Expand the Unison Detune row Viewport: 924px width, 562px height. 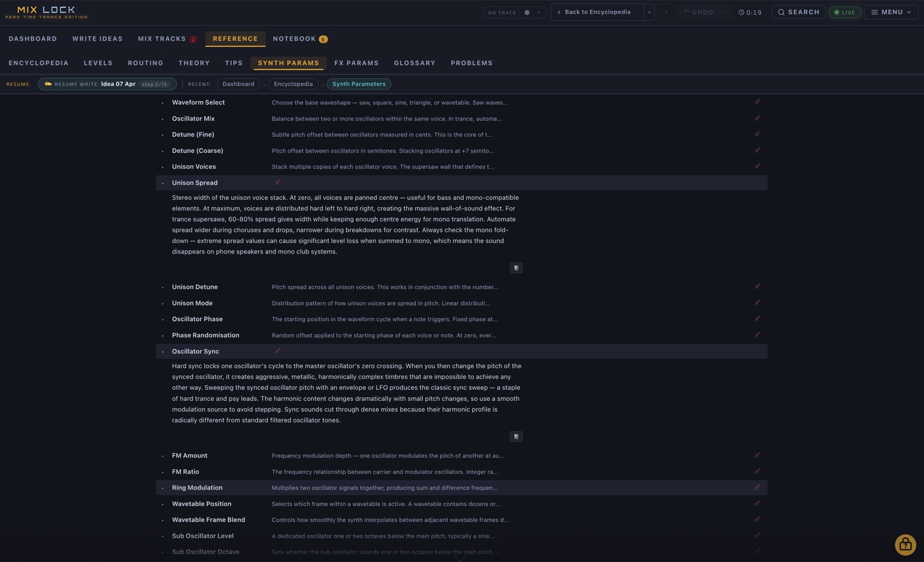point(461,287)
